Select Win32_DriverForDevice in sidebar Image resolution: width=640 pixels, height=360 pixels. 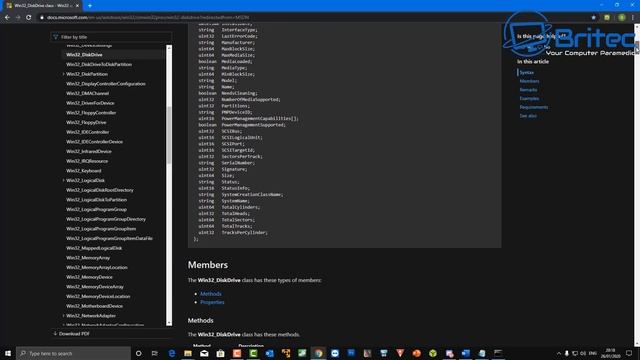pyautogui.click(x=90, y=103)
